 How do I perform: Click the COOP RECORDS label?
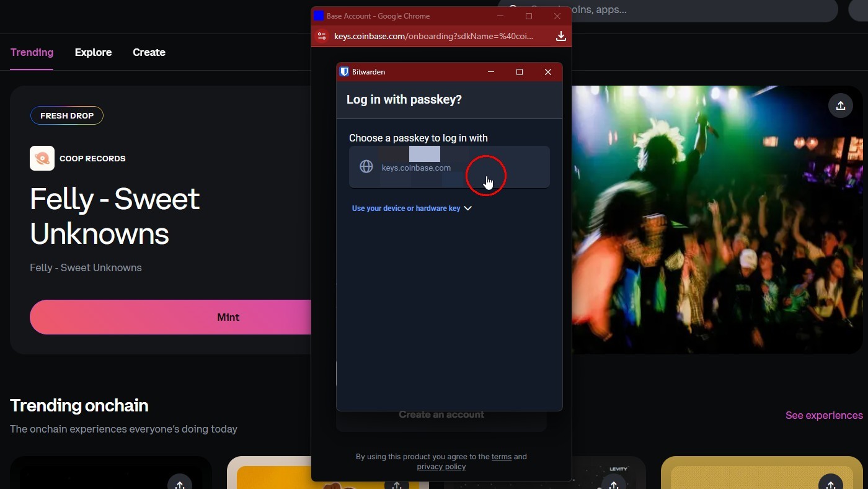pos(92,158)
